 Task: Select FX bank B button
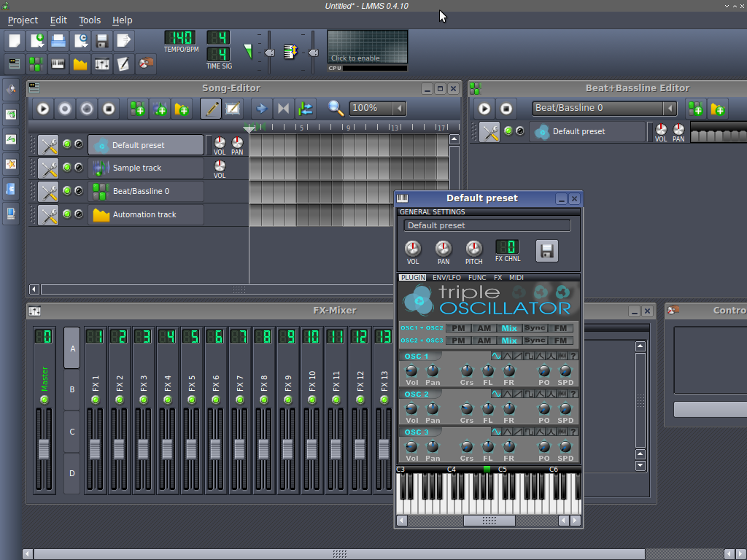(x=71, y=389)
